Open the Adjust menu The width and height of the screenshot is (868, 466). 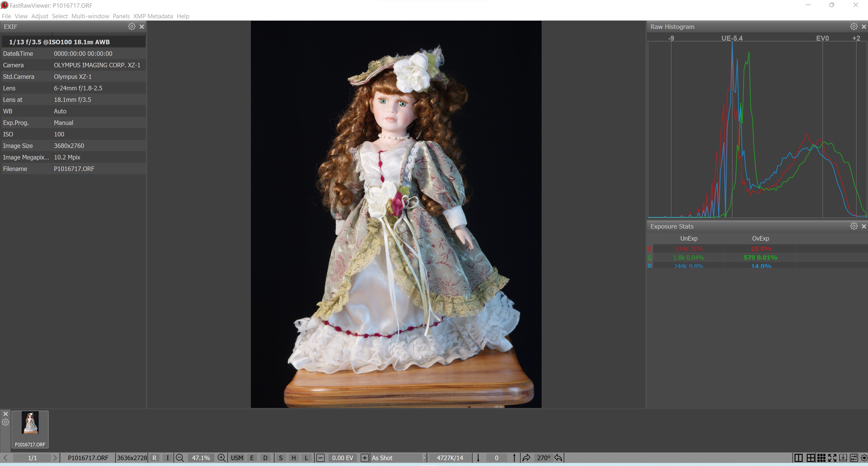click(40, 16)
